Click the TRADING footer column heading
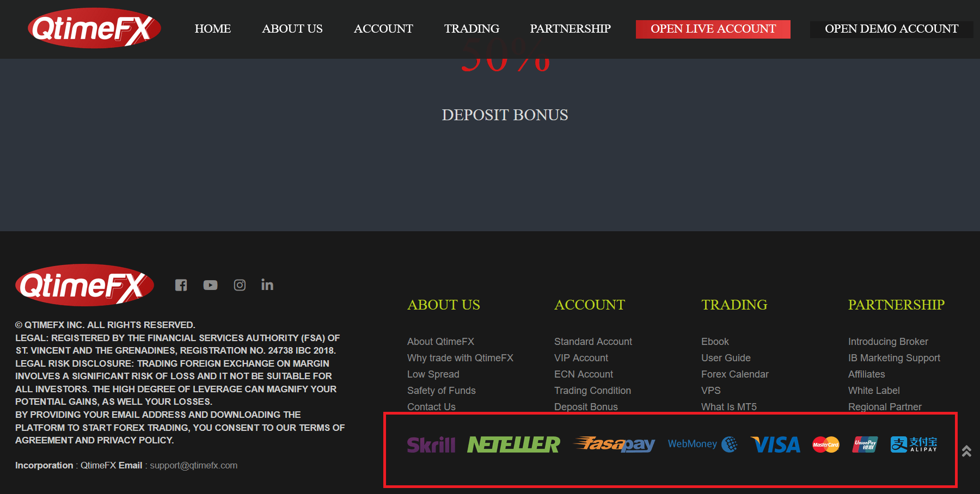The image size is (980, 494). pyautogui.click(x=734, y=305)
